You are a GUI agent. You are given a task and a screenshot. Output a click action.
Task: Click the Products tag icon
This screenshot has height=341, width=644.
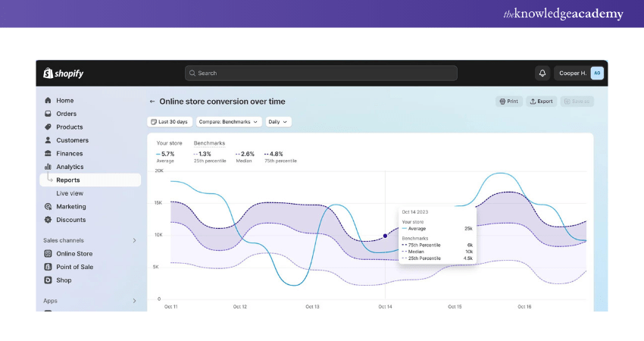click(48, 127)
